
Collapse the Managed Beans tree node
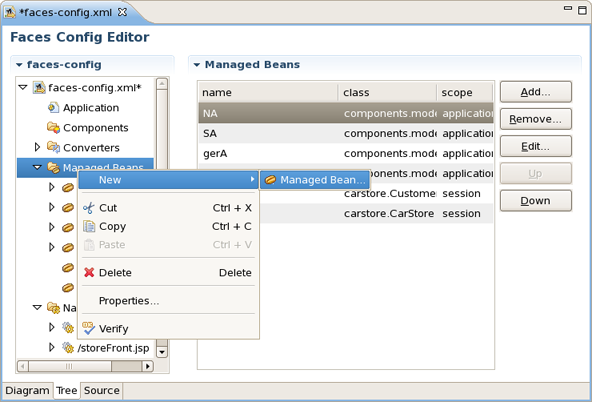coord(37,167)
